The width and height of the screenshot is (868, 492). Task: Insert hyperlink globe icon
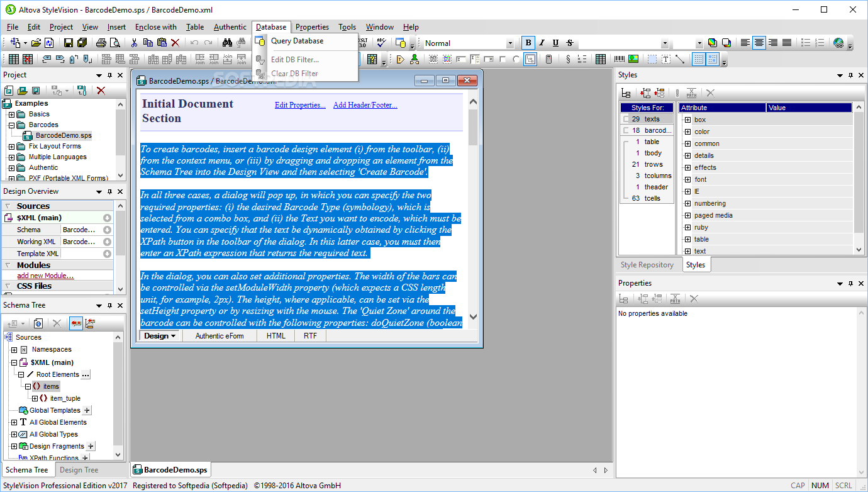pos(838,43)
